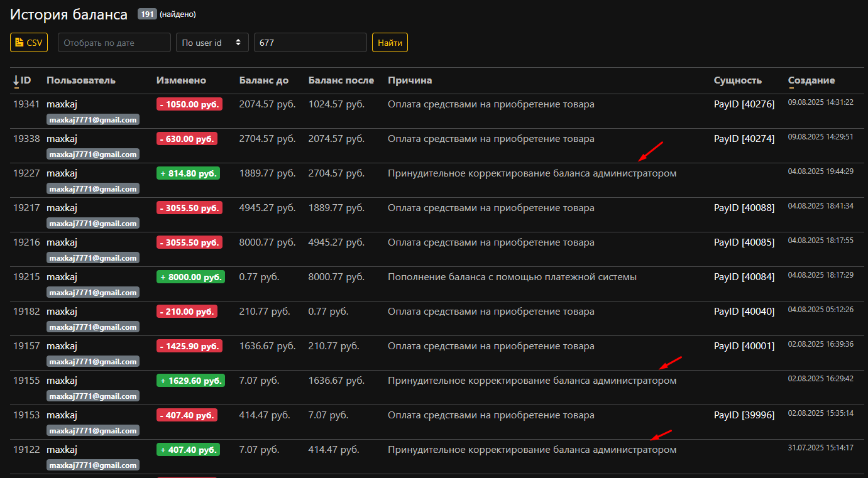
Task: Click the admin correction reason in row 19227
Action: pyautogui.click(x=532, y=173)
